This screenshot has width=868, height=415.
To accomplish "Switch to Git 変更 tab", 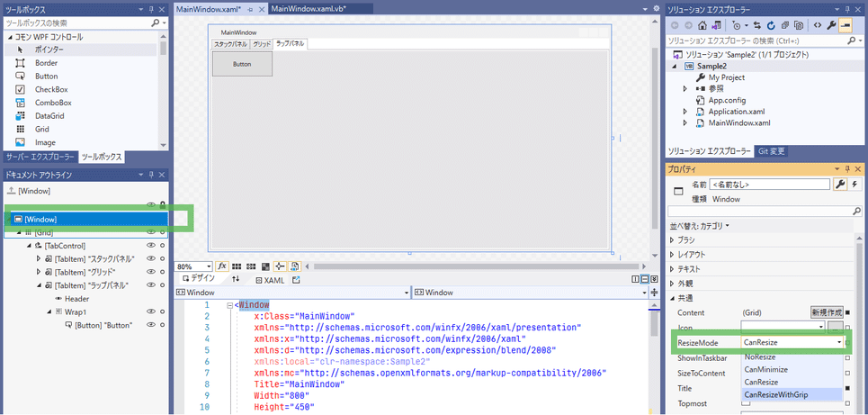I will pos(770,151).
